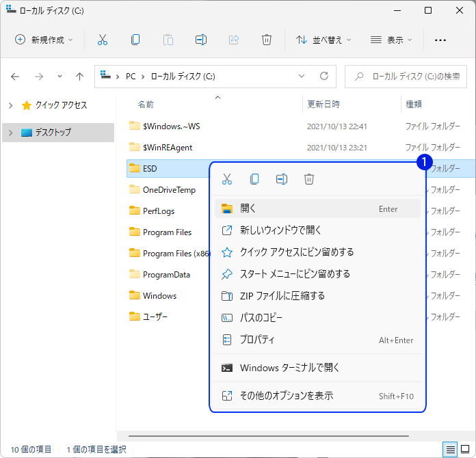Screen dimensions: 476x458
Task: Select スタート メニューにピン留めする
Action: [317, 274]
